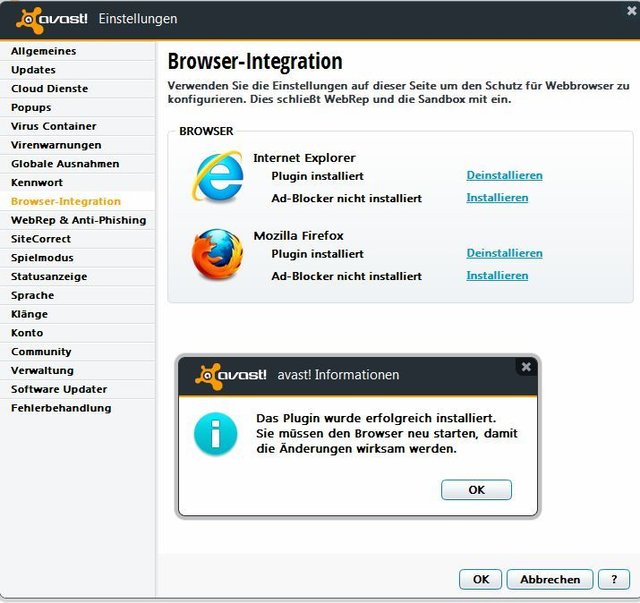Select Virenwarnungen in the sidebar
The width and height of the screenshot is (640, 603).
[78, 145]
